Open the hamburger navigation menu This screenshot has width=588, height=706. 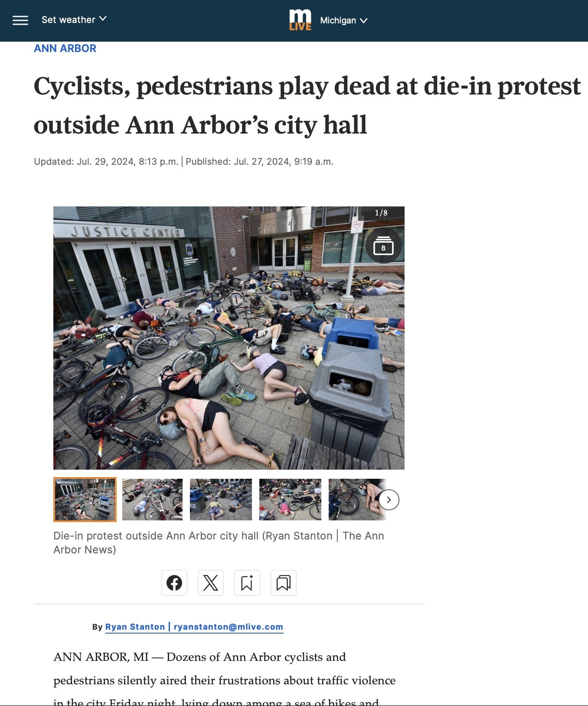[x=20, y=20]
